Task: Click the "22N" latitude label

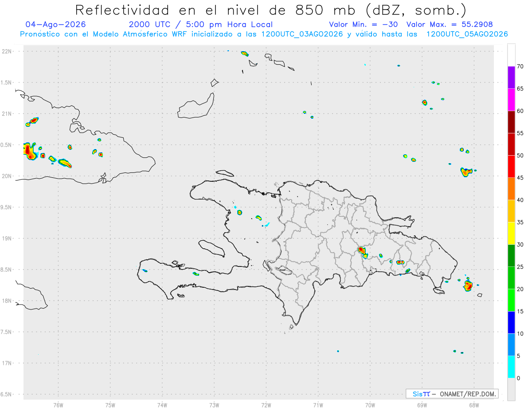Action: pos(8,51)
